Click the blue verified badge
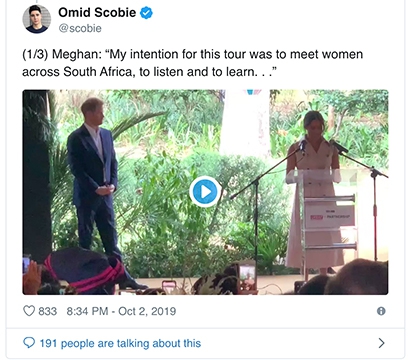This screenshot has width=408, height=360. click(x=146, y=13)
